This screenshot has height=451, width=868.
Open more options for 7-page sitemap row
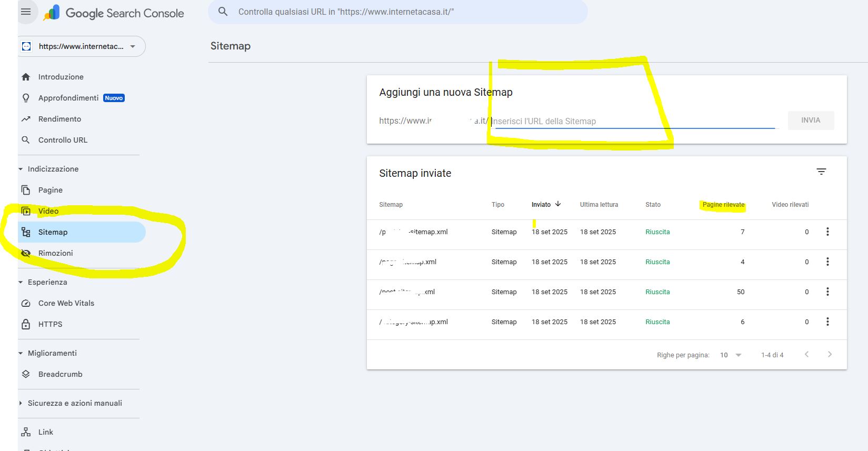827,232
